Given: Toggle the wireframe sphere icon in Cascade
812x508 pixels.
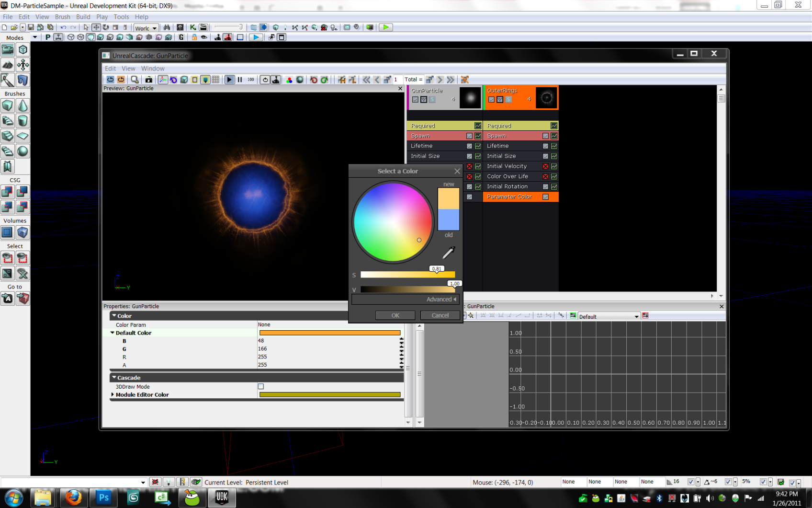Looking at the screenshot, I should 300,80.
